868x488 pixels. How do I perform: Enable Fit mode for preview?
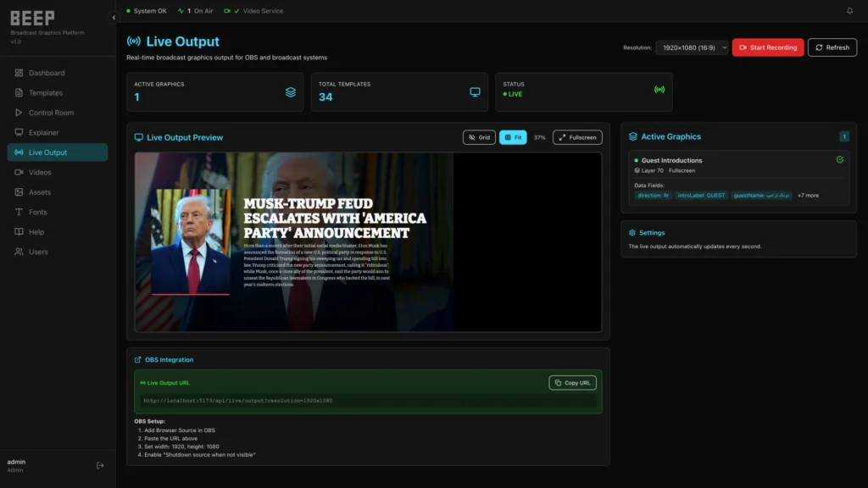[x=513, y=137]
